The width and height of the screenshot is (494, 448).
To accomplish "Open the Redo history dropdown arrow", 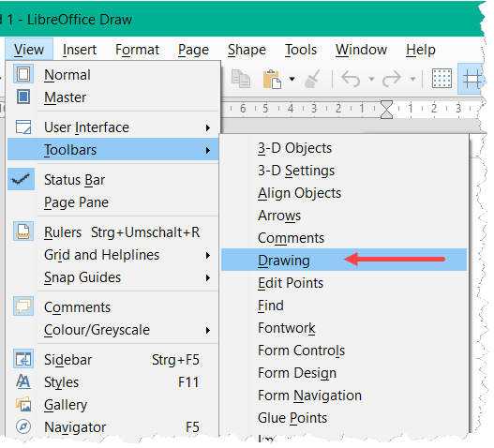I will 412,79.
